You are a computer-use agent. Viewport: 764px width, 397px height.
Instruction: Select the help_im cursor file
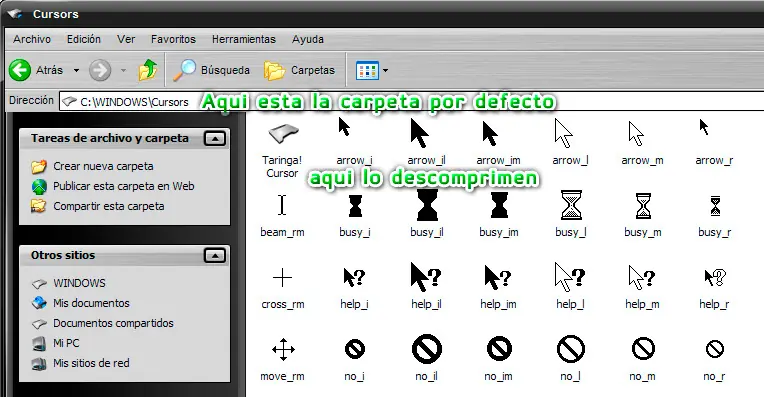tap(498, 287)
